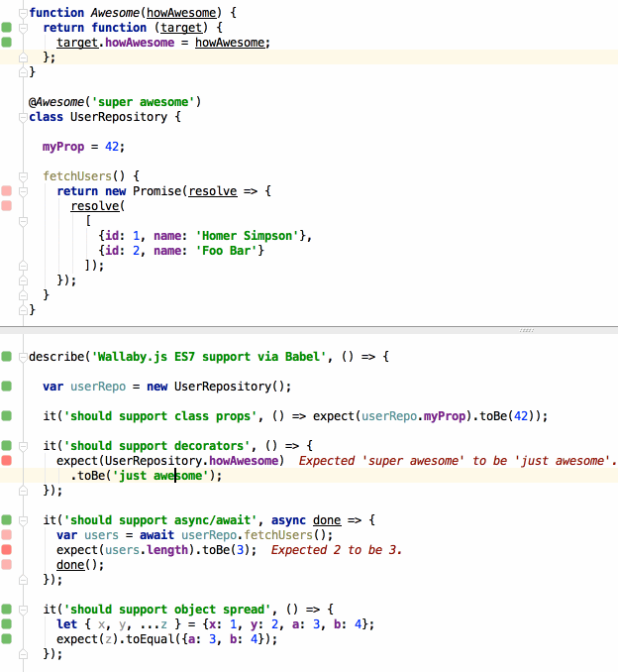
Task: Click pink indicator beside 'return new Promise' line
Action: coord(7,191)
